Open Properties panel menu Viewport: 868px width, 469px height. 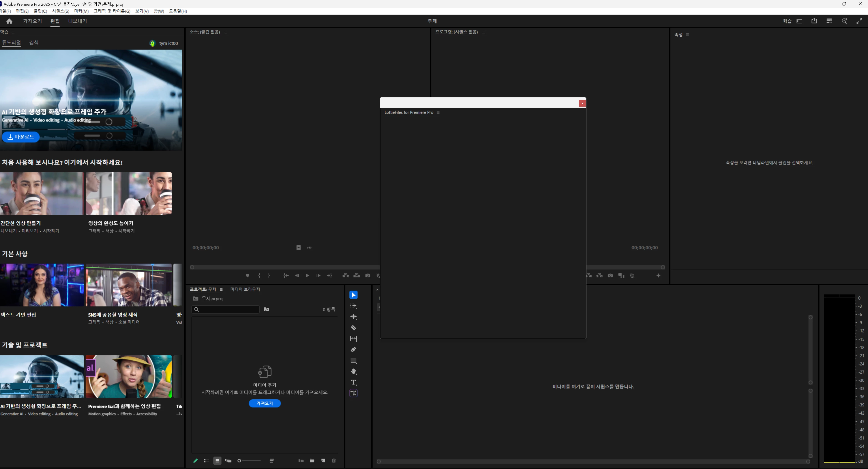tap(687, 35)
